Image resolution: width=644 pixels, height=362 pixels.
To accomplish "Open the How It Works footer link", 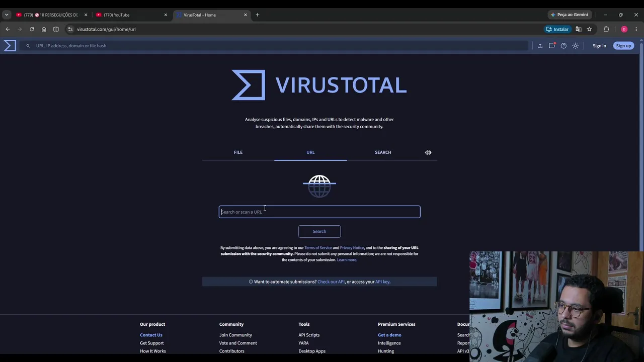I will (x=153, y=351).
